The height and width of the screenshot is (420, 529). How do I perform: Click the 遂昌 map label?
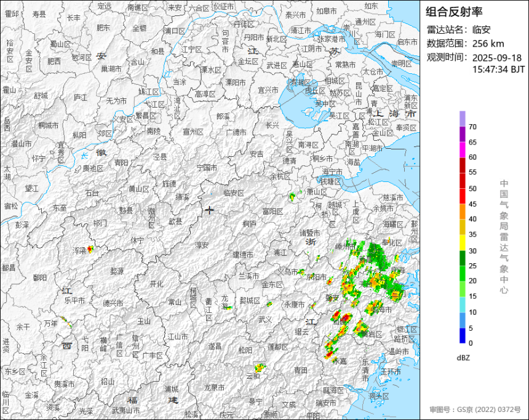pos(215,346)
